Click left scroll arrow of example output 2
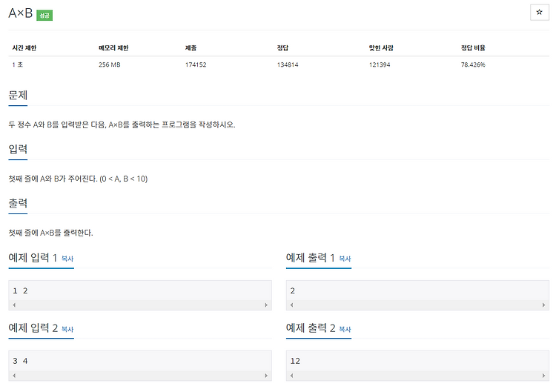This screenshot has height=392, width=556. tap(291, 376)
